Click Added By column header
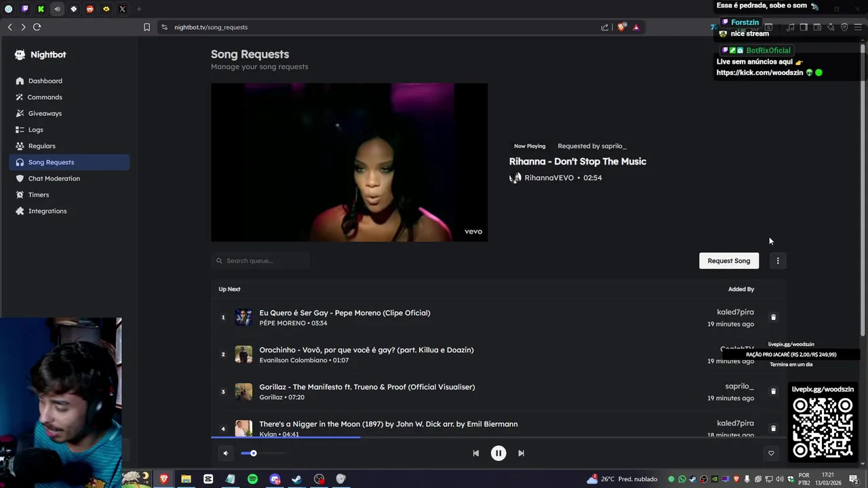 [741, 289]
